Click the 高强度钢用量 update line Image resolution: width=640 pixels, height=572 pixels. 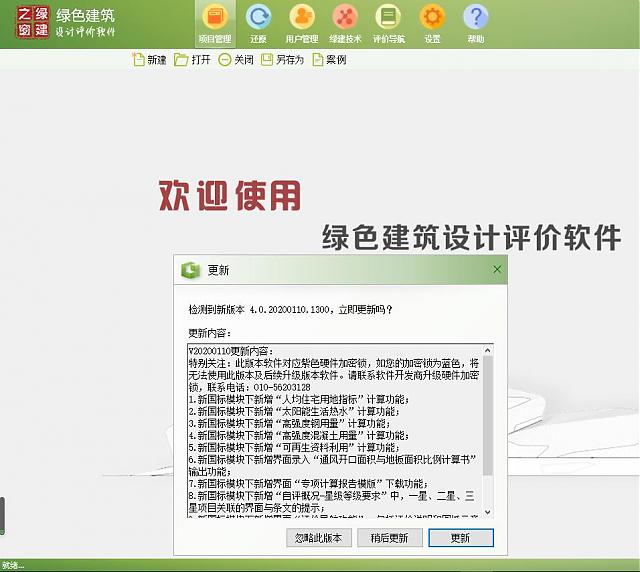click(x=290, y=423)
